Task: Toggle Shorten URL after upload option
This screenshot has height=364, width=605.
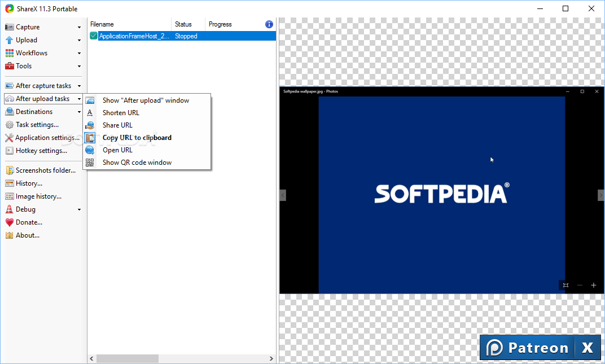Action: pos(147,113)
